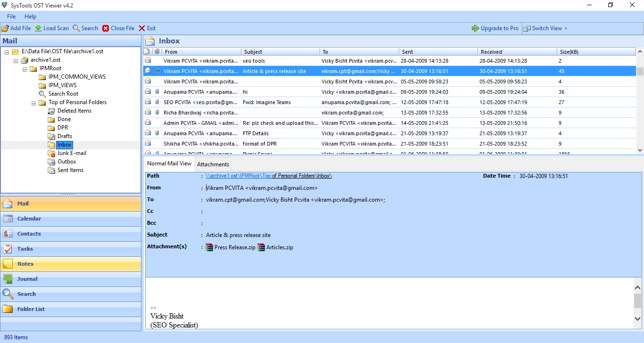Image resolution: width=644 pixels, height=343 pixels.
Task: Click the Folder List icon in navigation pane
Action: (x=8, y=309)
